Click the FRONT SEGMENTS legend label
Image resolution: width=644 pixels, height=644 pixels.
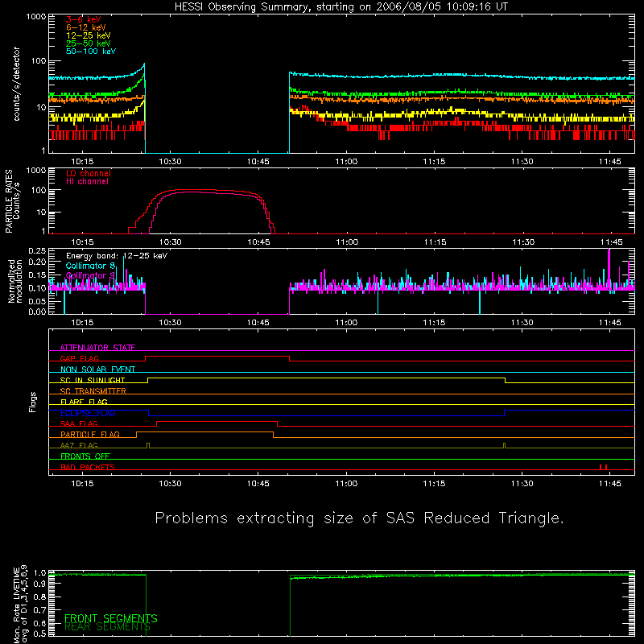(x=111, y=618)
